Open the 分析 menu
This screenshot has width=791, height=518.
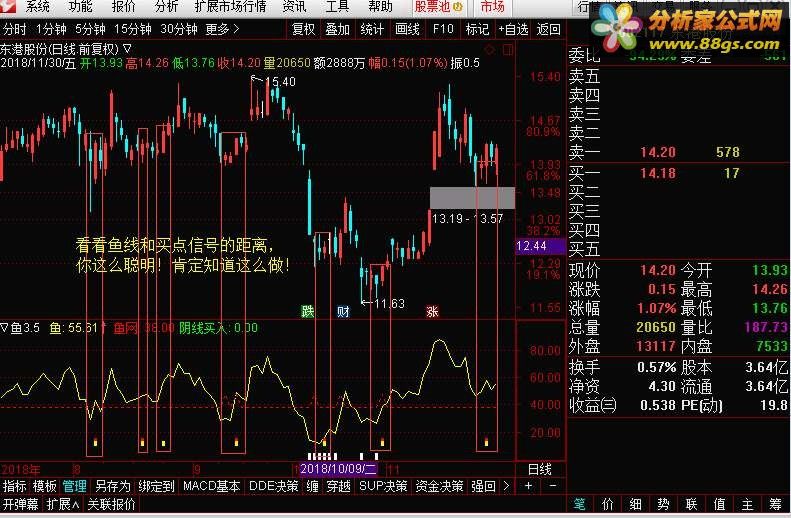click(166, 7)
